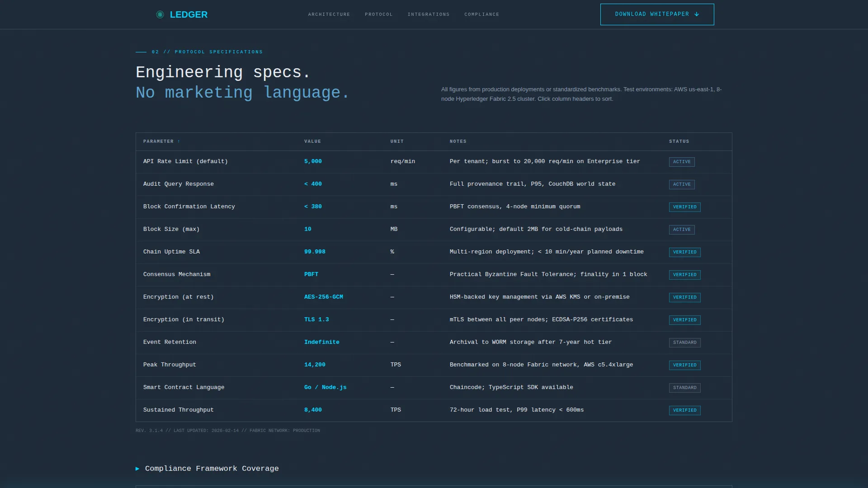Click the Chaincode TypeScript SDK note
The image size is (868, 488).
[x=511, y=387]
